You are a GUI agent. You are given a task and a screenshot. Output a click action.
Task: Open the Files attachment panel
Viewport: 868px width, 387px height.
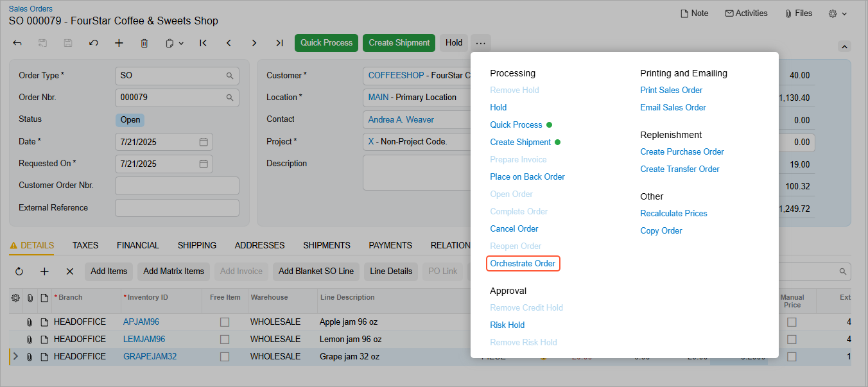pyautogui.click(x=798, y=13)
